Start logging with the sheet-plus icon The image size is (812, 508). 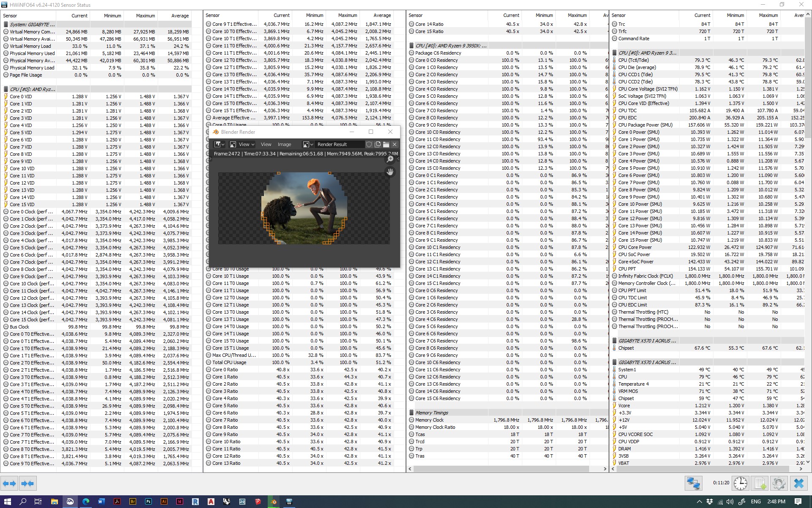(760, 483)
